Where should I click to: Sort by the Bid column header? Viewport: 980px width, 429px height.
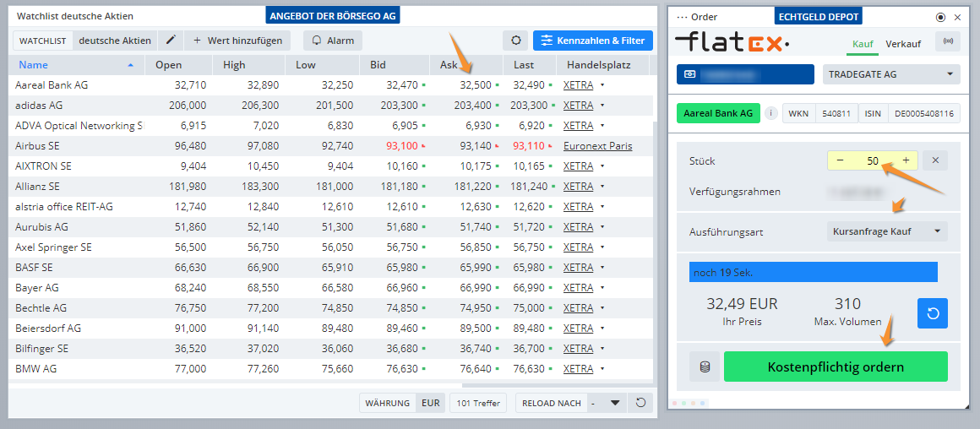[x=395, y=65]
